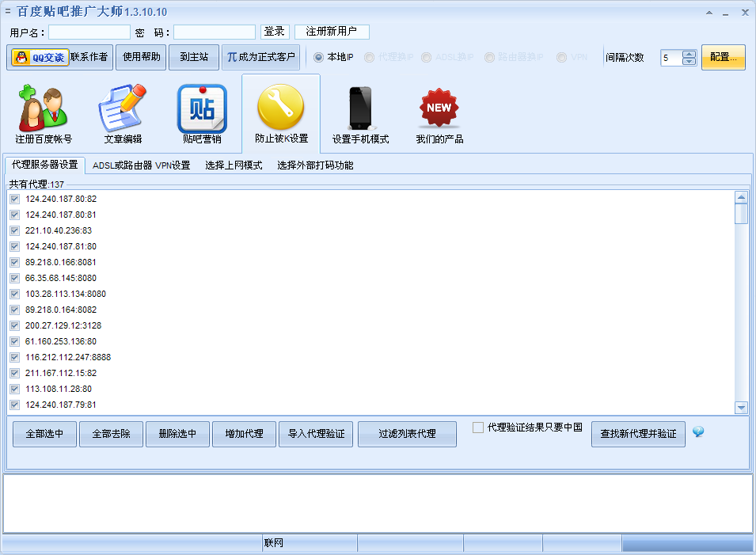Increase 间隔次数 with the spinner up arrow
Viewport: 756px width, 555px height.
pos(689,54)
